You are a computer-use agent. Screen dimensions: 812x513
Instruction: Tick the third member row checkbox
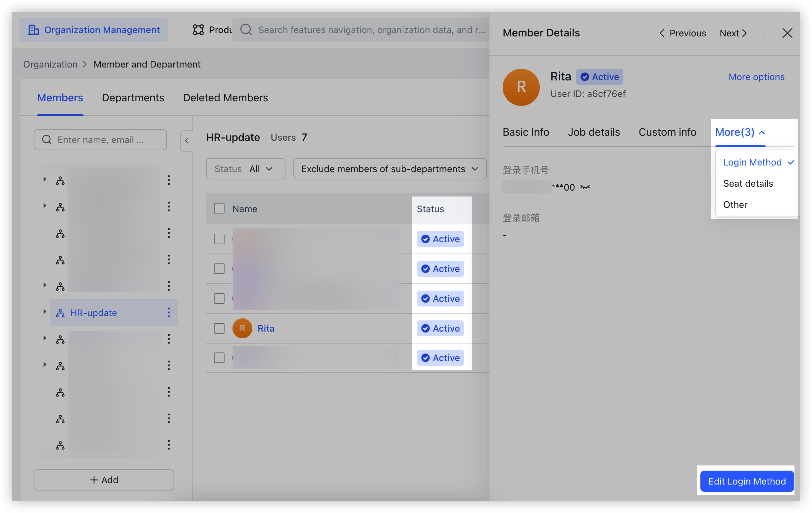pos(219,298)
